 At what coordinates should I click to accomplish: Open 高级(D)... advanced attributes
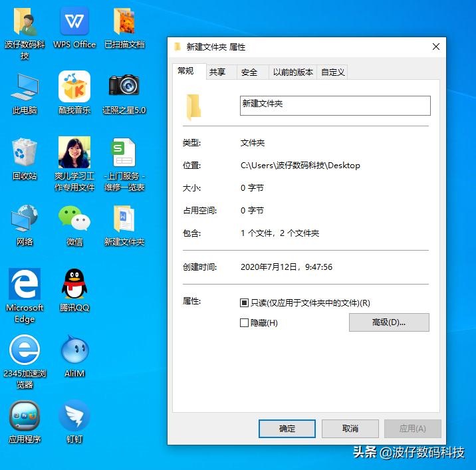[x=389, y=322]
